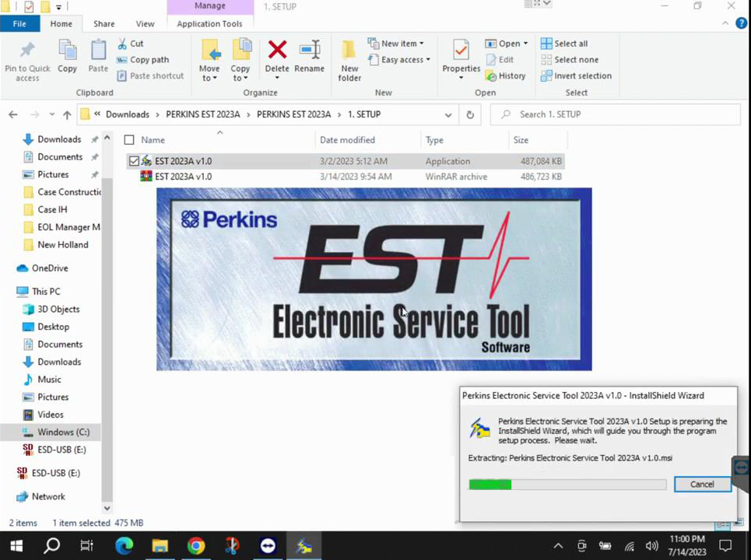Toggle the select-all header checkbox
Image resolution: width=751 pixels, height=560 pixels.
[x=129, y=140]
